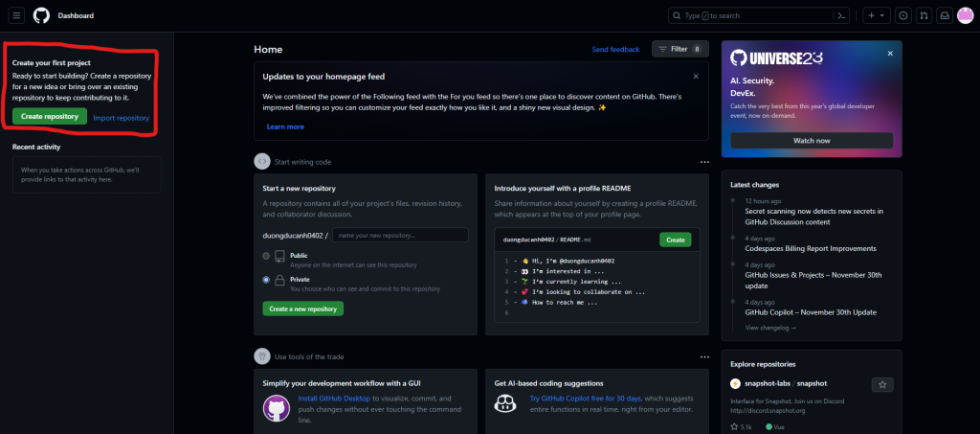The width and height of the screenshot is (980, 434).
Task: Open the Issues icon in header
Action: coord(903,15)
